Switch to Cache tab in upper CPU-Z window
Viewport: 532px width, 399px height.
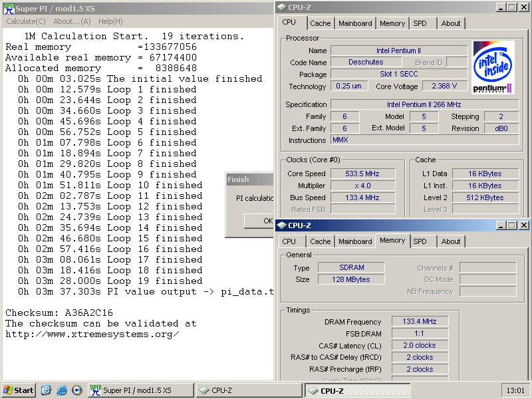320,23
